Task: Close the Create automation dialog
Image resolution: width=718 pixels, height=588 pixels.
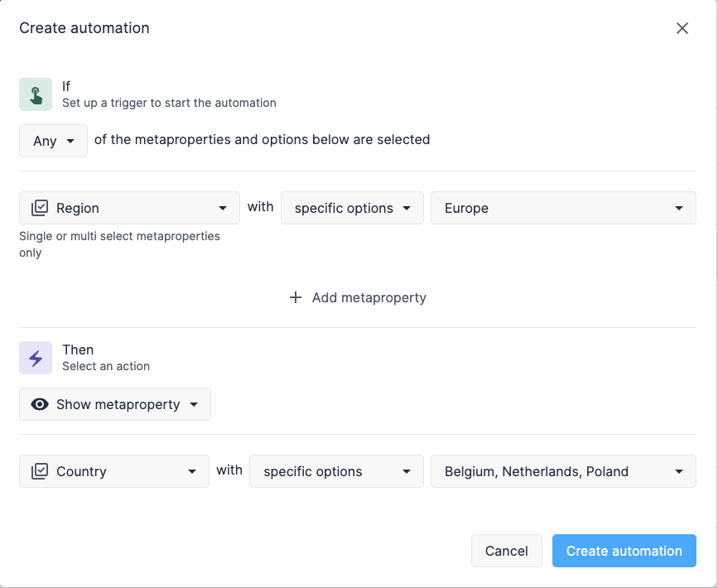Action: tap(682, 28)
